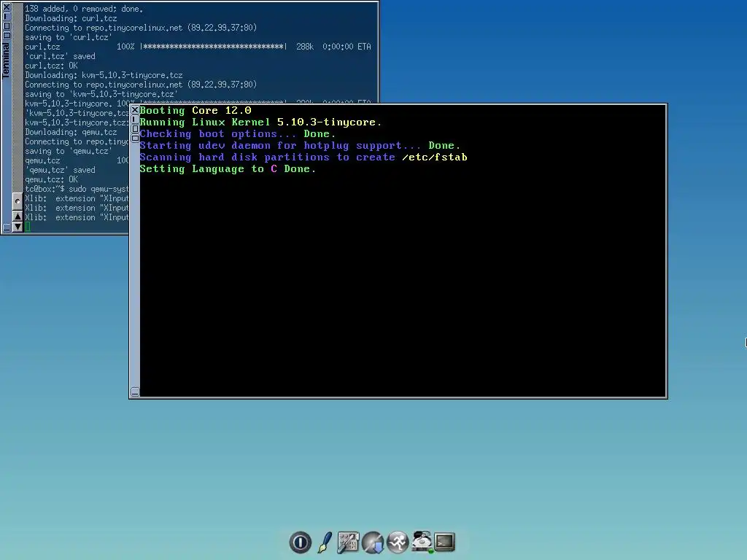
Task: Open the Apps download icon in dock
Action: point(373,542)
